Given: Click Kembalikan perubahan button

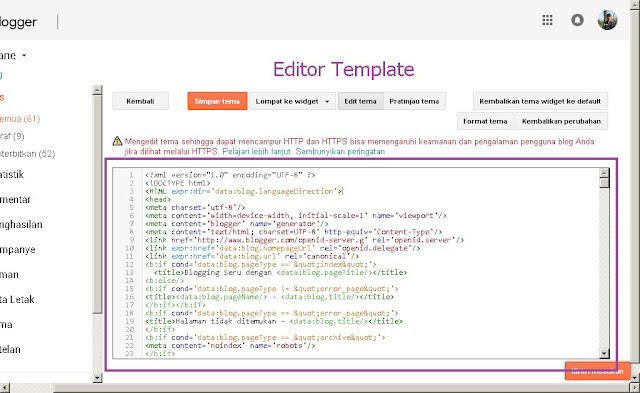Looking at the screenshot, I should coord(561,121).
